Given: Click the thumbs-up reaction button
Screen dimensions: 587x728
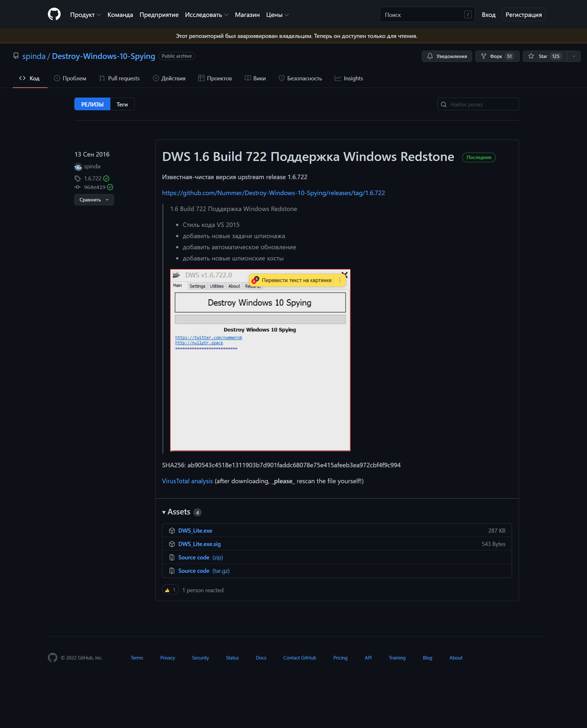Looking at the screenshot, I should pos(171,590).
